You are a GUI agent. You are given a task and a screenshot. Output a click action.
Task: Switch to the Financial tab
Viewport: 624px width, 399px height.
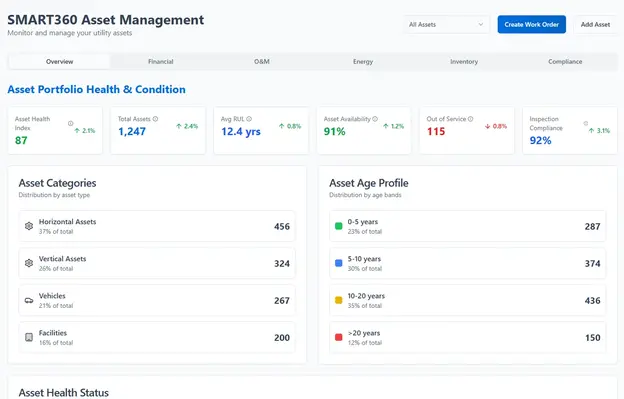[x=161, y=61]
